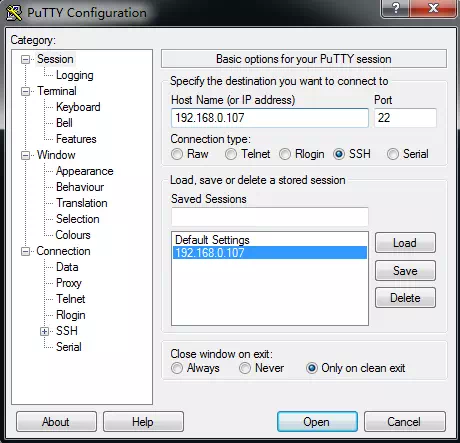Open the Session category
This screenshot has width=460, height=443.
coord(55,59)
